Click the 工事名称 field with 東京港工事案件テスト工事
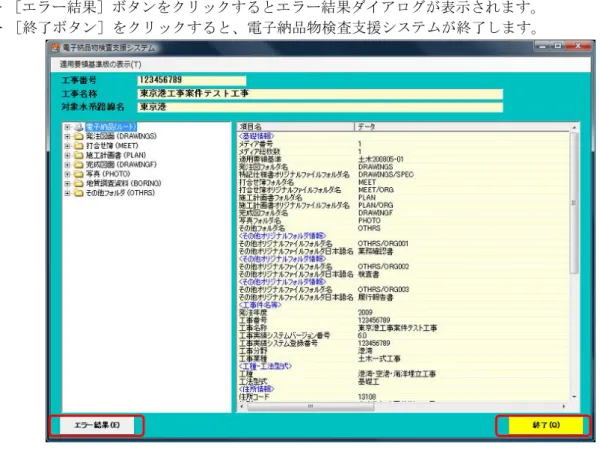 320,94
